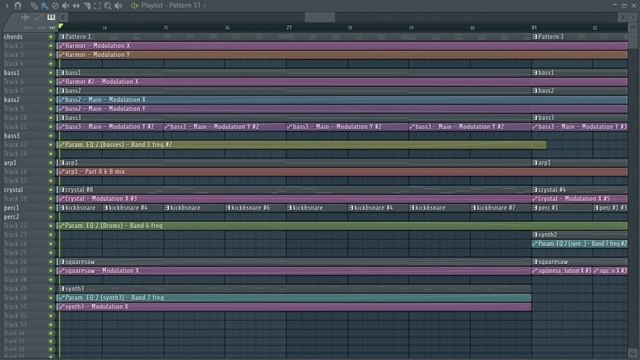Viewport: 640px width, 360px height.
Task: Open the synth2 clip menu icon
Action: (x=535, y=235)
